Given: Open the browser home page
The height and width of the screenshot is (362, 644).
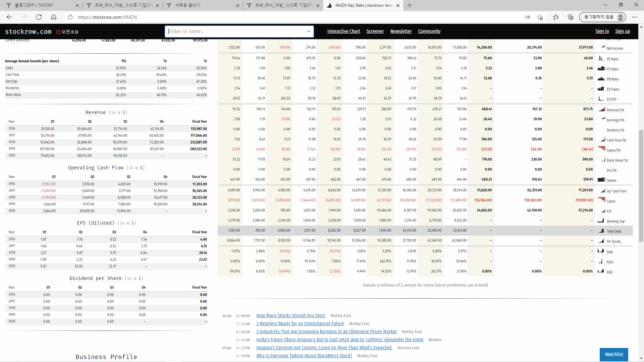Looking at the screenshot, I should [x=54, y=17].
